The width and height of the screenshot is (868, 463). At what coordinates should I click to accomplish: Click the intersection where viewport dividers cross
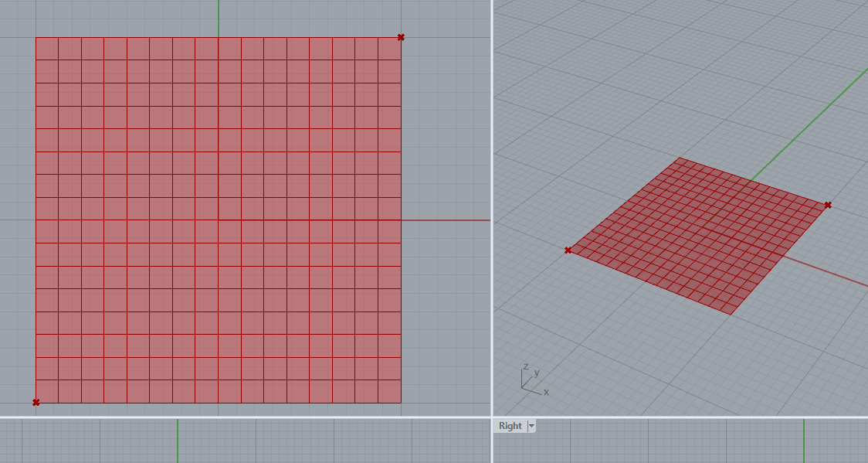pyautogui.click(x=492, y=417)
